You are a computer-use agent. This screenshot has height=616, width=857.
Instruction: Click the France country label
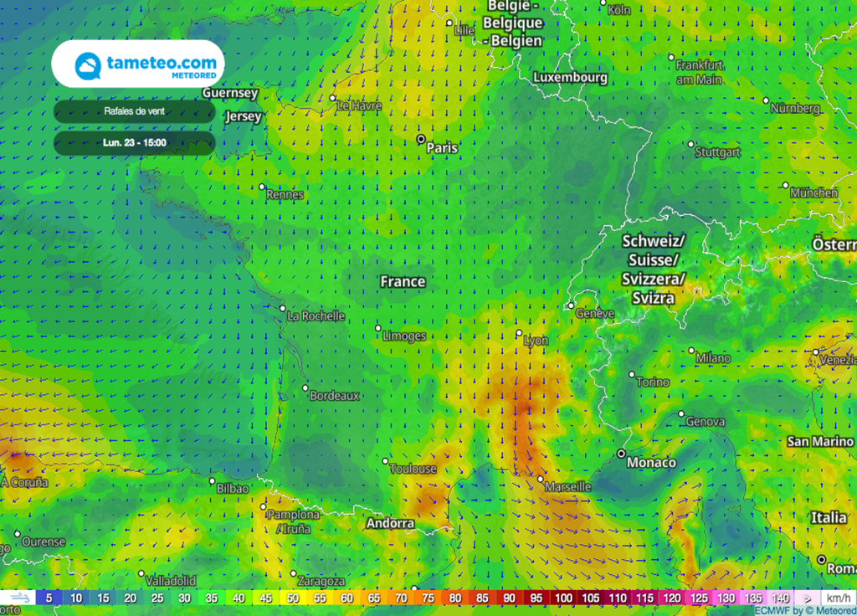pyautogui.click(x=403, y=281)
